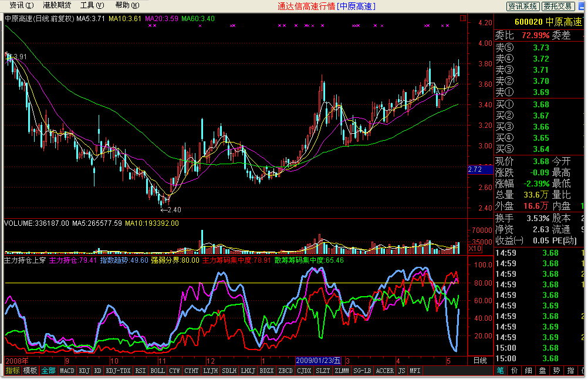
Task: Select the 指 tab in the quote panel
Action: 571,371
